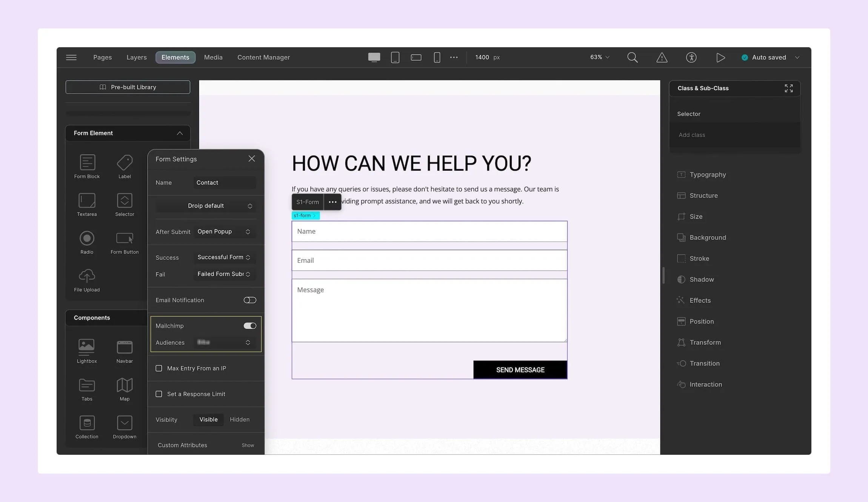Select the File Upload element

(x=87, y=280)
